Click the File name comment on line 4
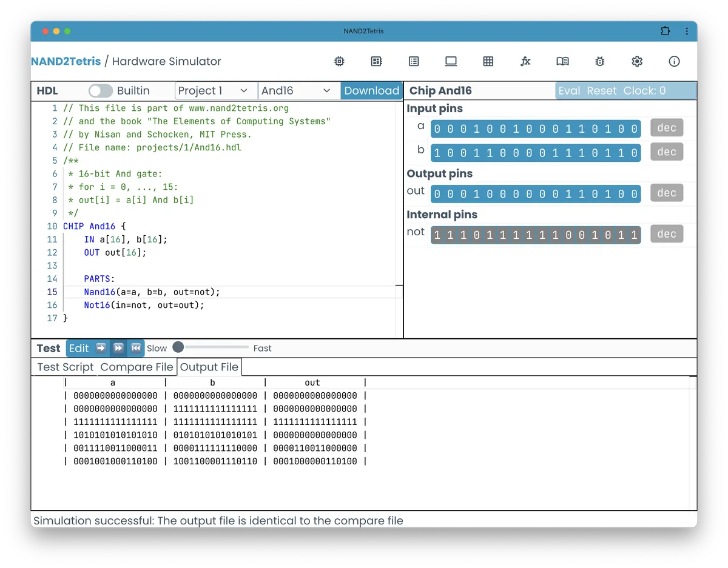The width and height of the screenshot is (728, 568). pos(152,147)
